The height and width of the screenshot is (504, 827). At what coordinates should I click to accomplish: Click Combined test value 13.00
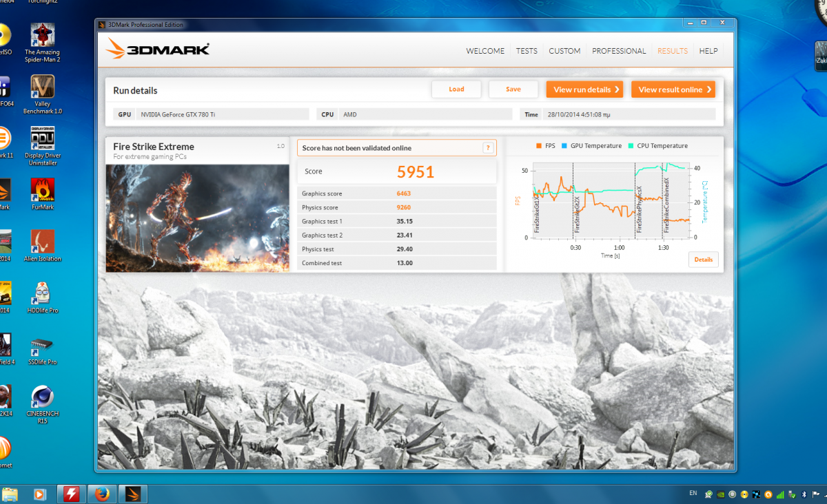405,263
